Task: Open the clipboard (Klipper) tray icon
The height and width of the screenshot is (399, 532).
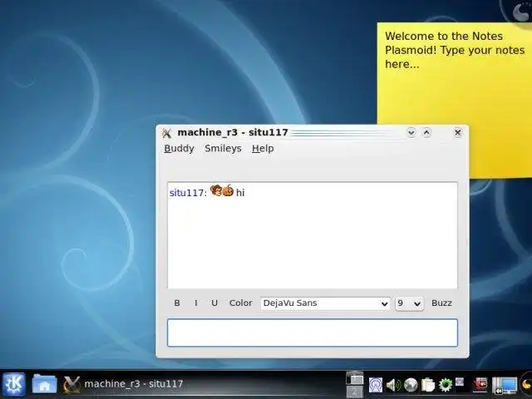Action: 428,385
